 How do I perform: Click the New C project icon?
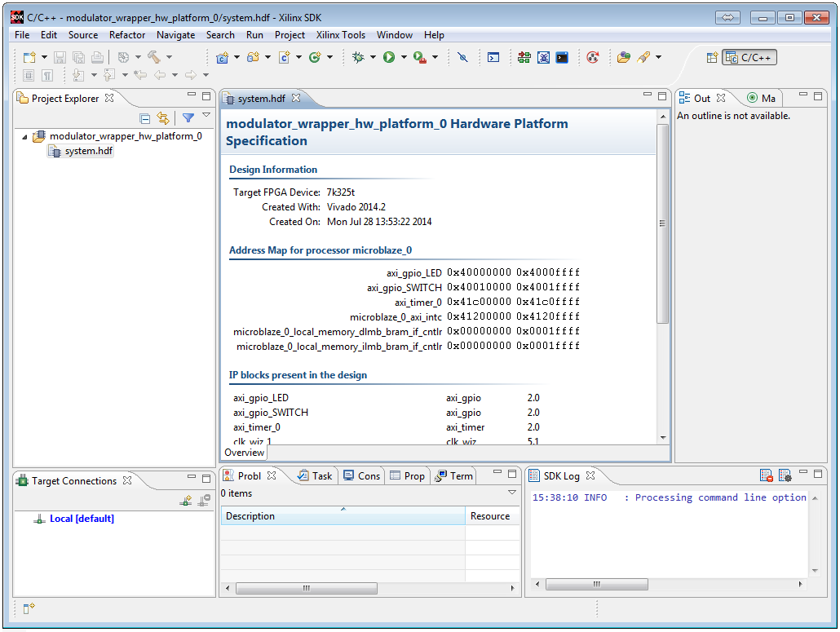(x=222, y=57)
